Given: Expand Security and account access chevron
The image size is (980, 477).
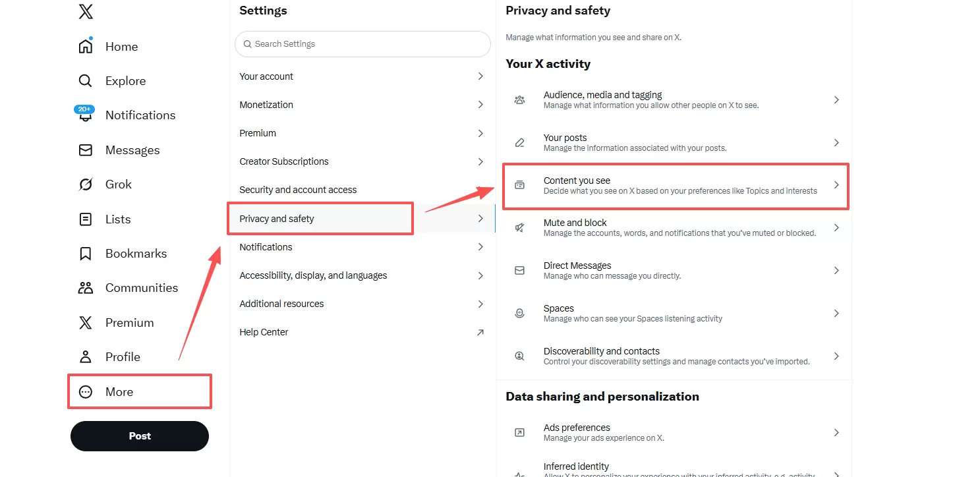Looking at the screenshot, I should point(480,190).
